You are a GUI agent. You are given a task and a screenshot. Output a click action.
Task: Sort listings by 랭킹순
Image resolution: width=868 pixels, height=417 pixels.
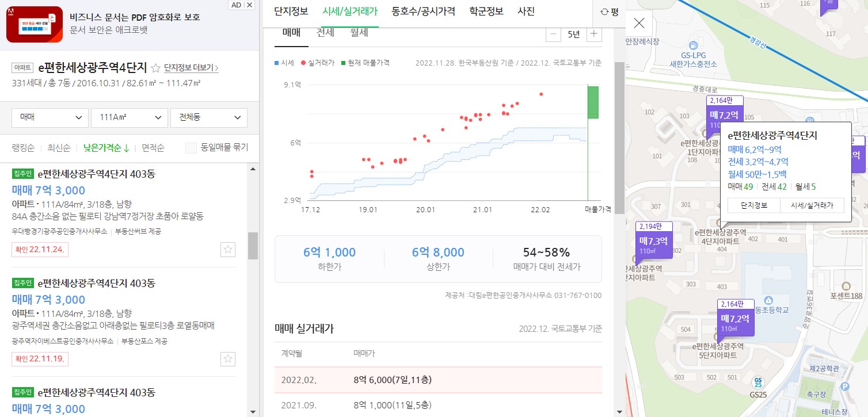pos(23,148)
